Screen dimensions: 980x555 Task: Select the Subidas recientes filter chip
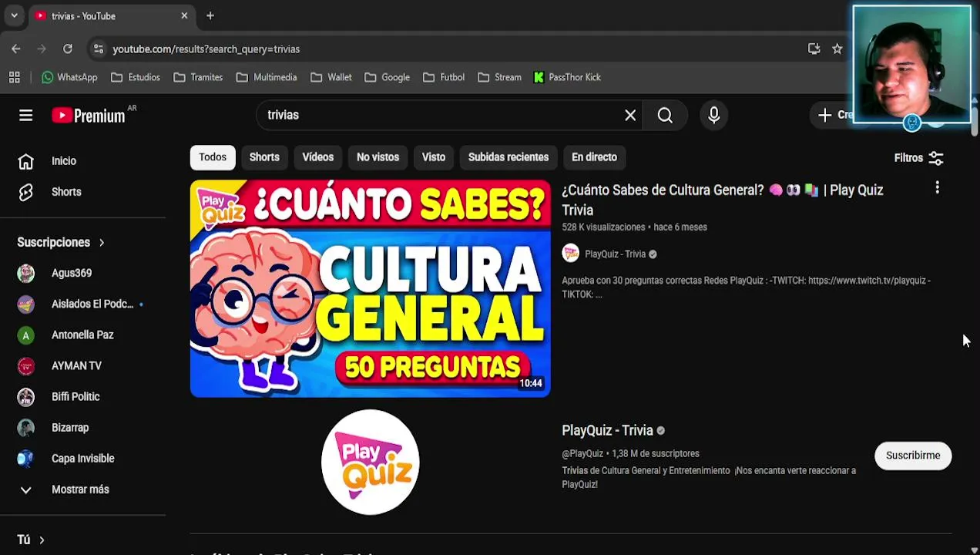(x=508, y=157)
